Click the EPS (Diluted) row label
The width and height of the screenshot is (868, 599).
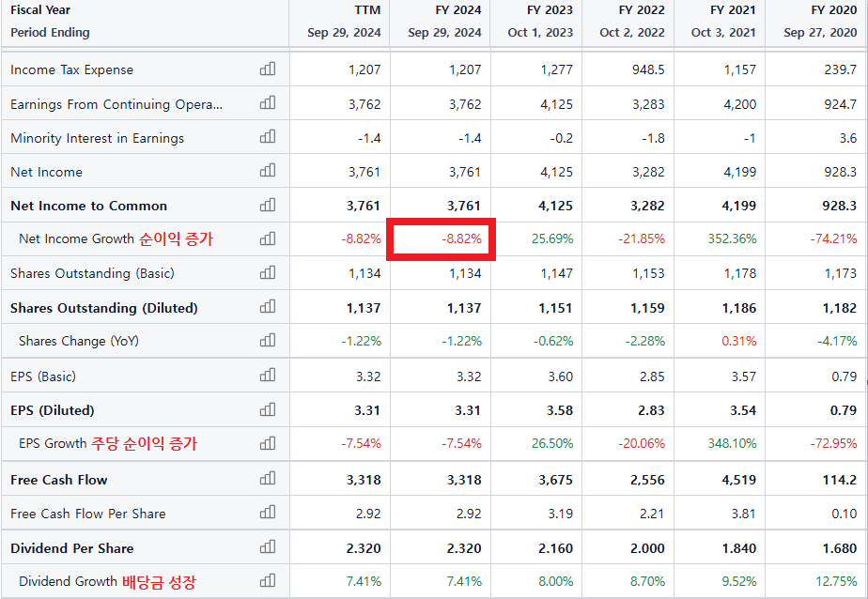pos(53,410)
